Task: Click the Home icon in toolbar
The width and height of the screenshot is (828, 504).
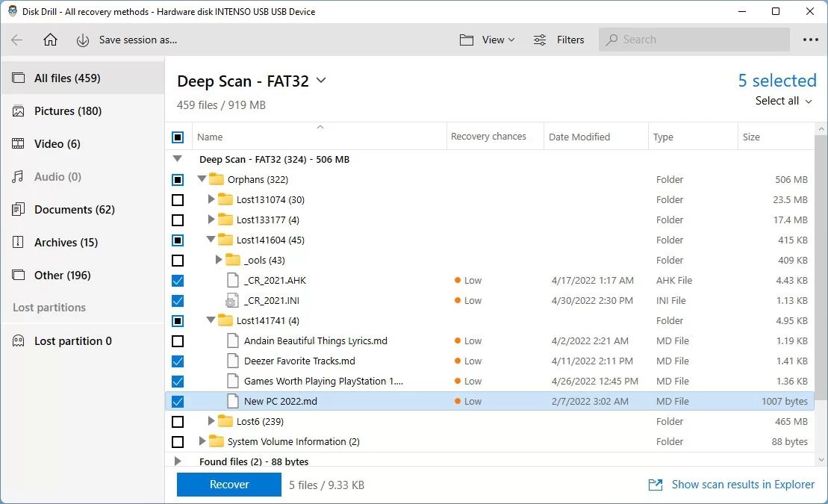Action: point(50,40)
